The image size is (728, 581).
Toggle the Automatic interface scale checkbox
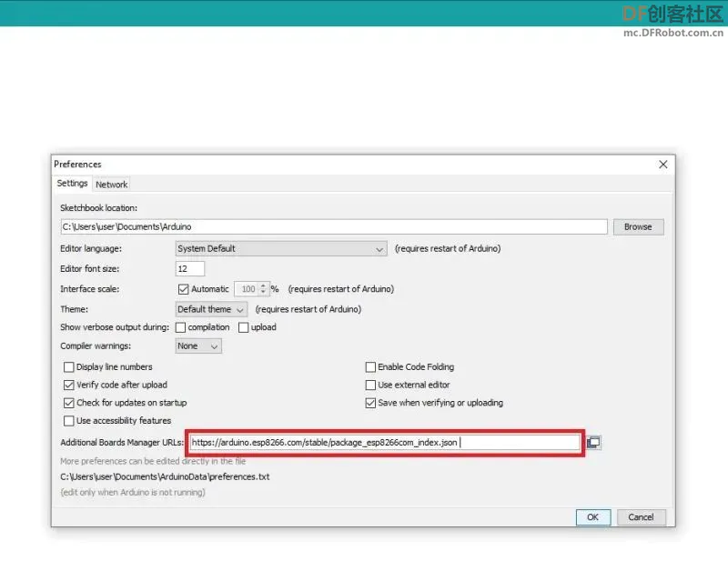point(184,289)
